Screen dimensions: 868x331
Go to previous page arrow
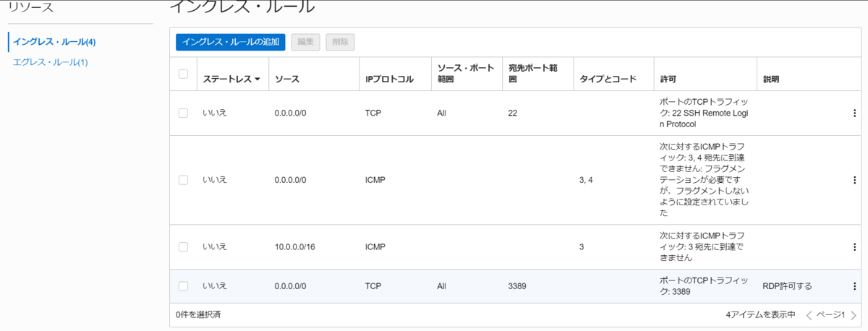809,315
